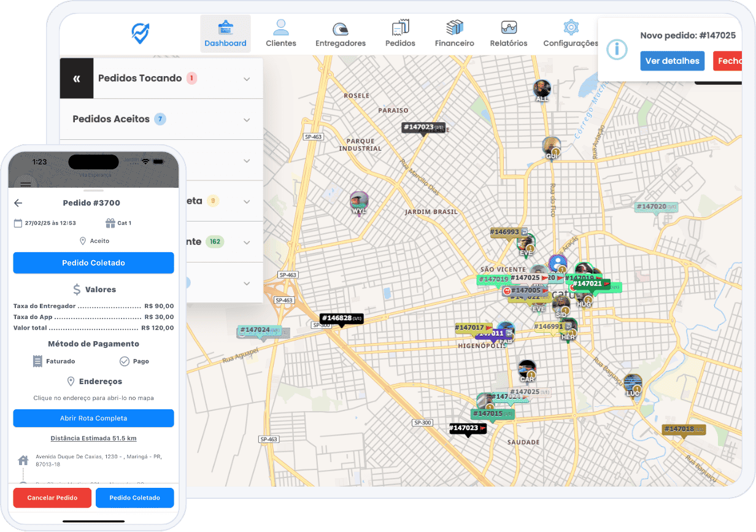Image resolution: width=756 pixels, height=532 pixels.
Task: Expand the section showing 162 pending orders
Action: coord(247,241)
